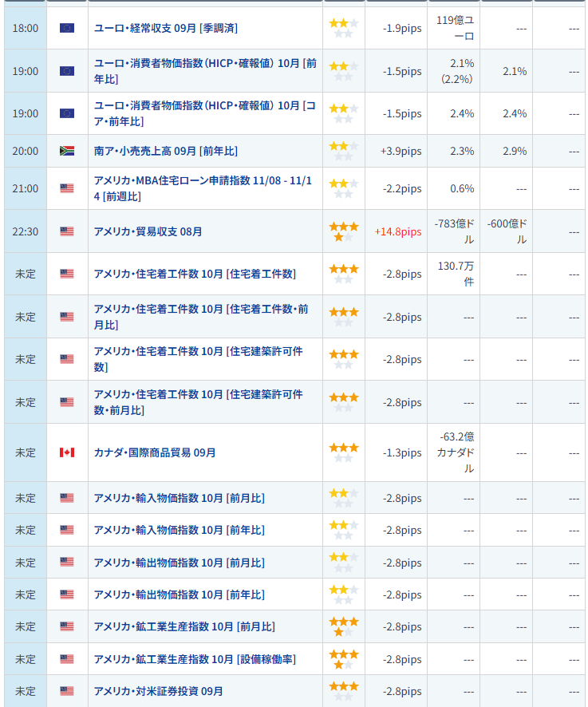Open アメリカ・MBA住宅ローン申請指数 link
This screenshot has height=707, width=588.
pos(204,188)
